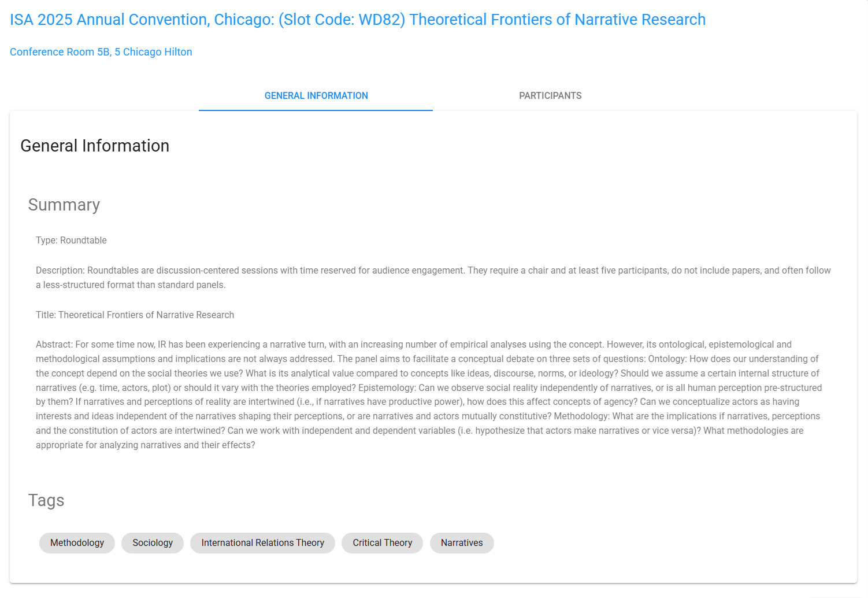Click the Critical Theory tag
This screenshot has width=868, height=598.
click(x=383, y=543)
